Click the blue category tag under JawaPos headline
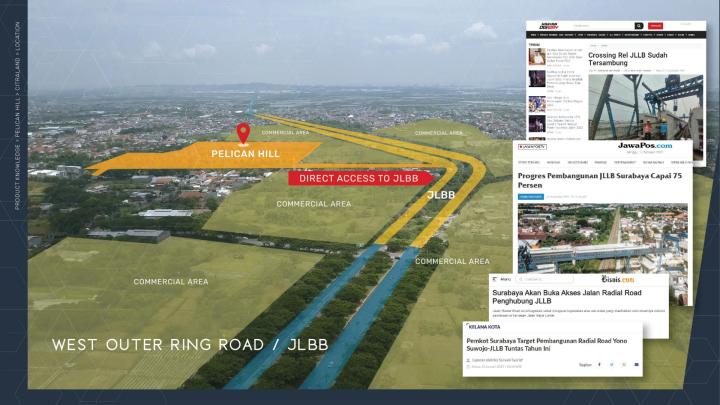 (x=531, y=197)
